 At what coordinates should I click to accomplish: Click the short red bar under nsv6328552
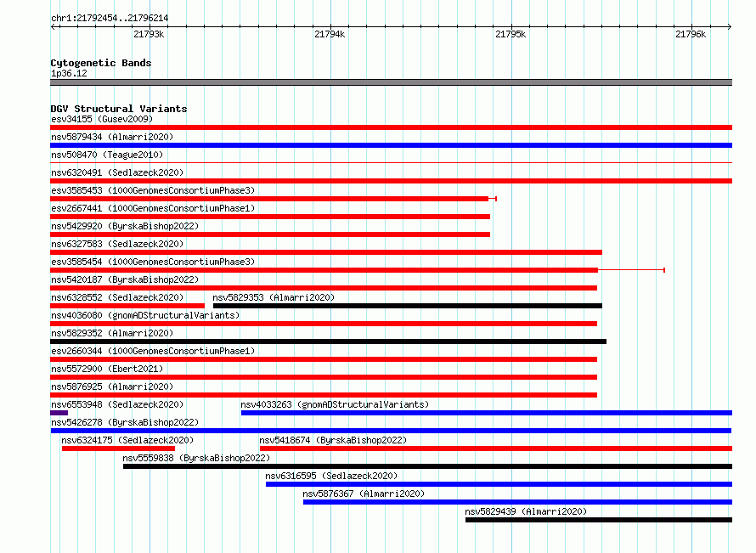(127, 306)
